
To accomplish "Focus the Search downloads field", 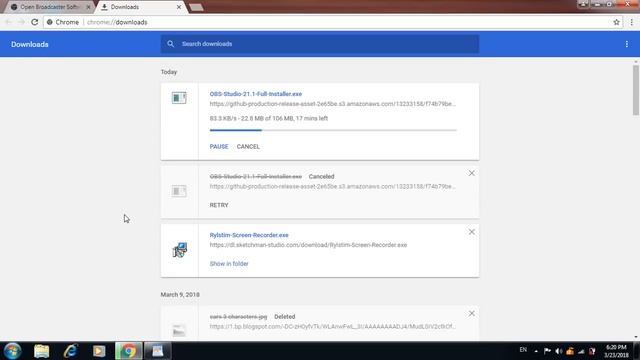I will point(320,44).
